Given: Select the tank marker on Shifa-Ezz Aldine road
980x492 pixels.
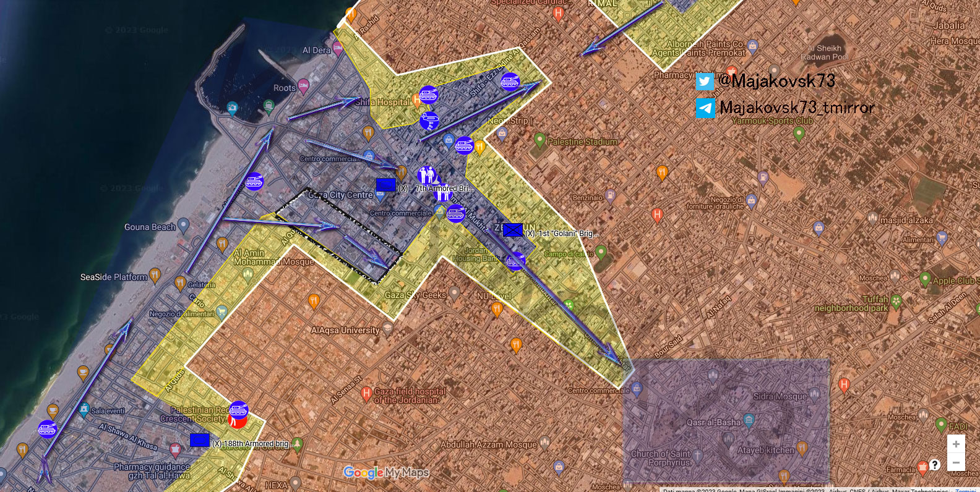Looking at the screenshot, I should click(x=510, y=82).
